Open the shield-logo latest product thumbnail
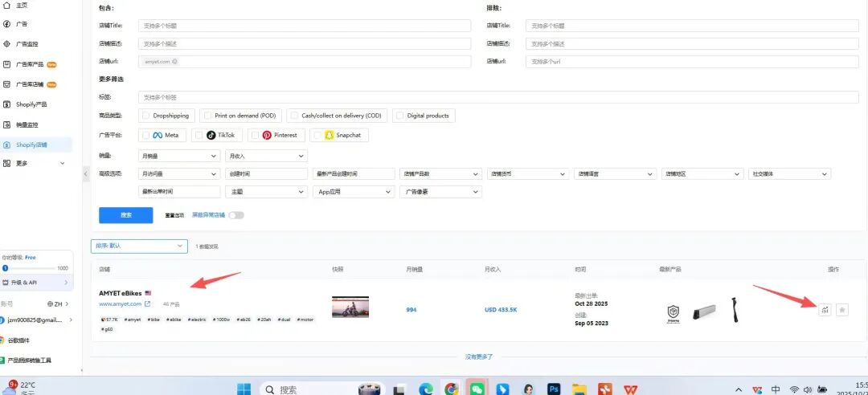Image resolution: width=868 pixels, height=395 pixels. 674,313
